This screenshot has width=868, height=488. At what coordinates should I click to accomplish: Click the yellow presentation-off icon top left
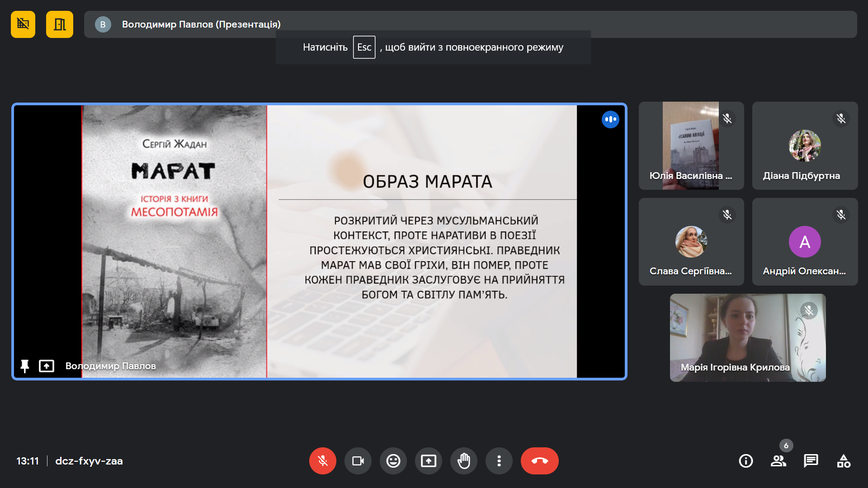(23, 24)
